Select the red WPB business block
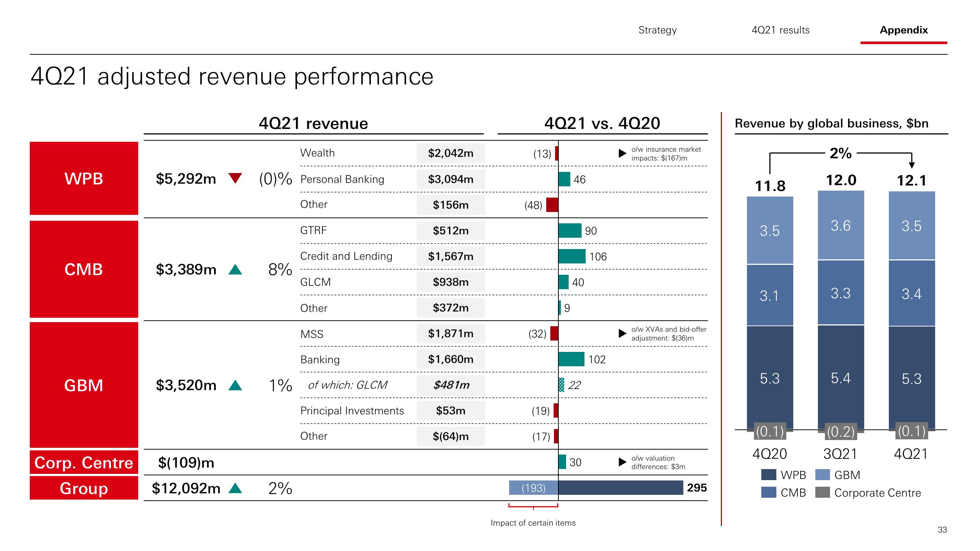980x551 pixels. pyautogui.click(x=84, y=179)
